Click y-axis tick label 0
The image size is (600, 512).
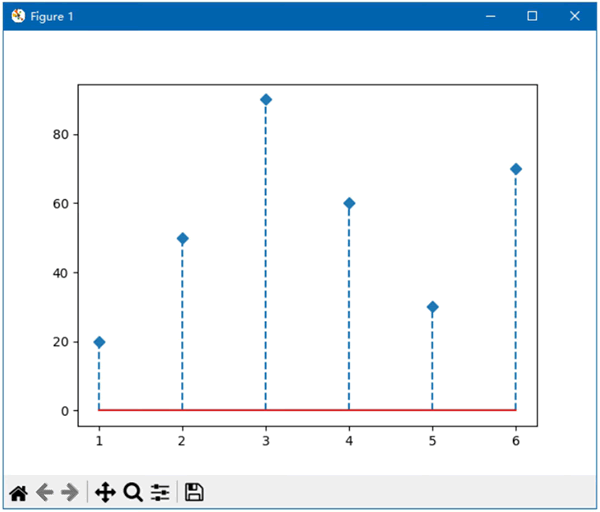[x=65, y=411]
